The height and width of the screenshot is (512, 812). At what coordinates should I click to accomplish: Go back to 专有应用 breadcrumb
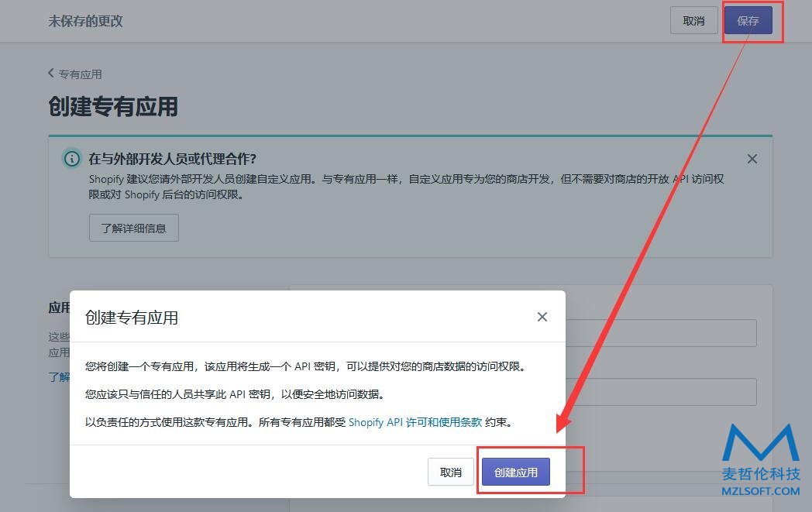click(x=75, y=74)
